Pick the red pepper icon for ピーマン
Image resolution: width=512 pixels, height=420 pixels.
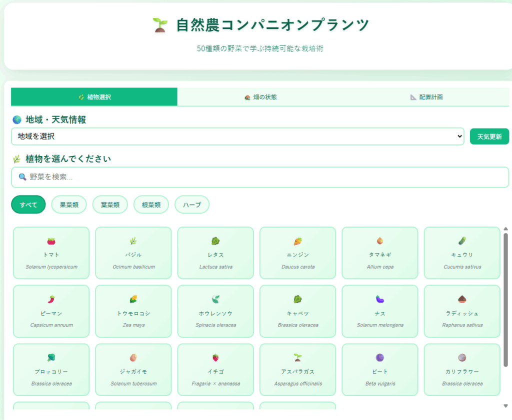(51, 299)
